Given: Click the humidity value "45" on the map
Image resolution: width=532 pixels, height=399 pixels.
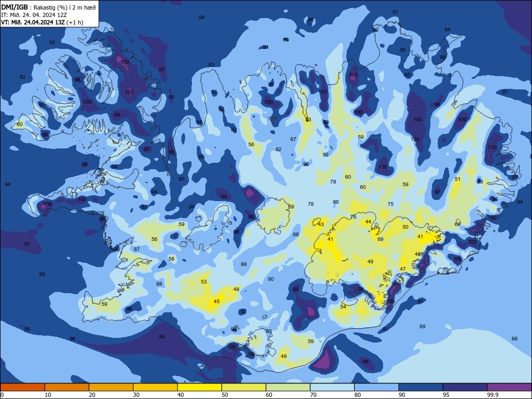Looking at the screenshot, I should 217,301.
